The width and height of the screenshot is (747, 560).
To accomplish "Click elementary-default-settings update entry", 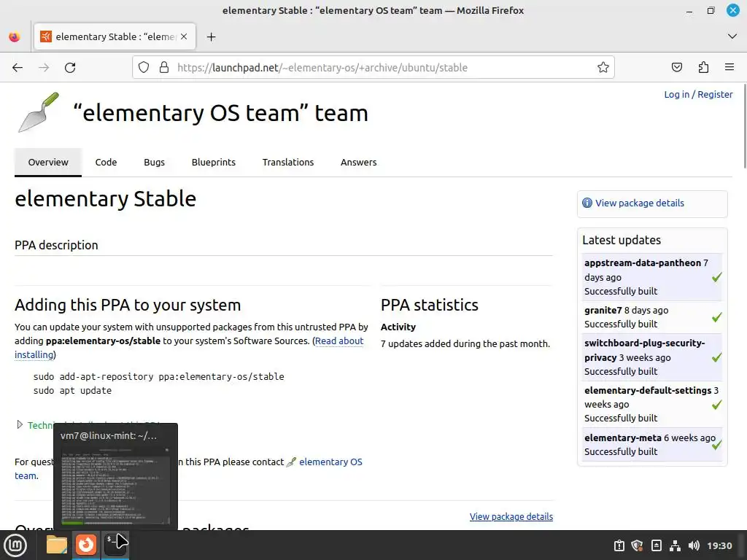I will click(x=648, y=391).
